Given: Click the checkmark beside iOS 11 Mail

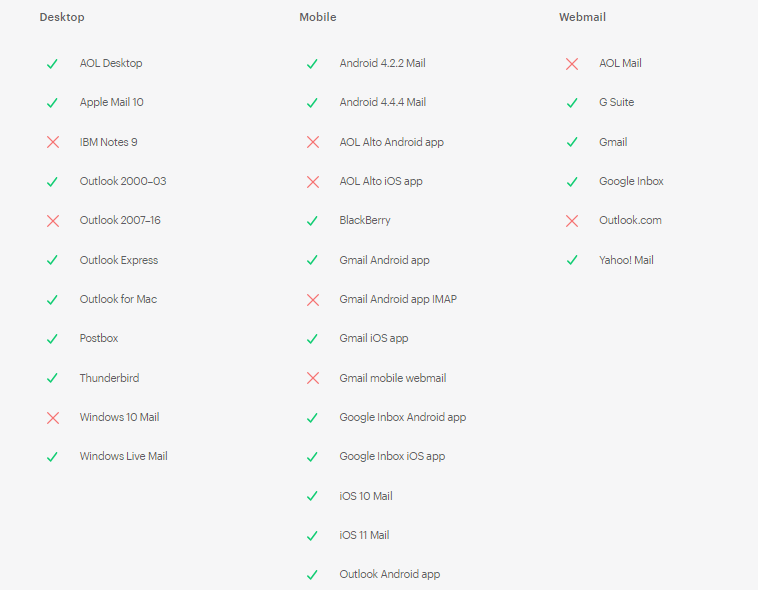Looking at the screenshot, I should 312,535.
